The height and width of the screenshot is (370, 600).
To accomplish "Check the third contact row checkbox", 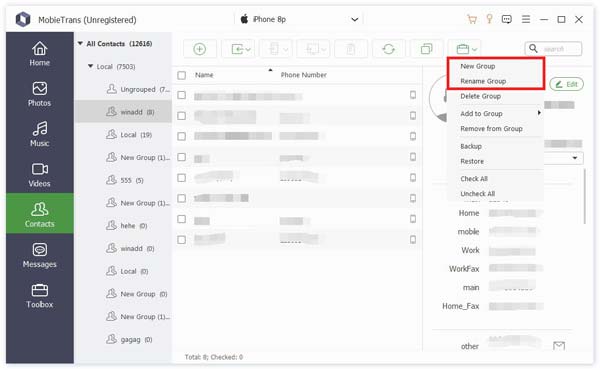I will [182, 136].
